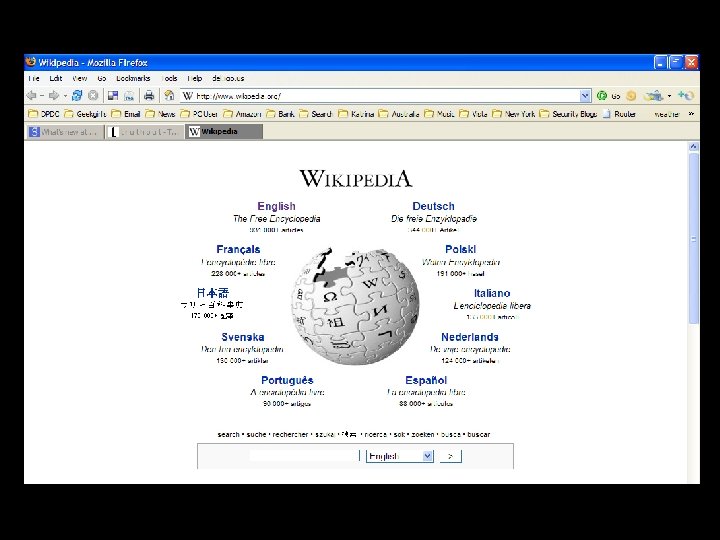Click the scrollbar up arrow
The image size is (720, 540).
tap(693, 146)
